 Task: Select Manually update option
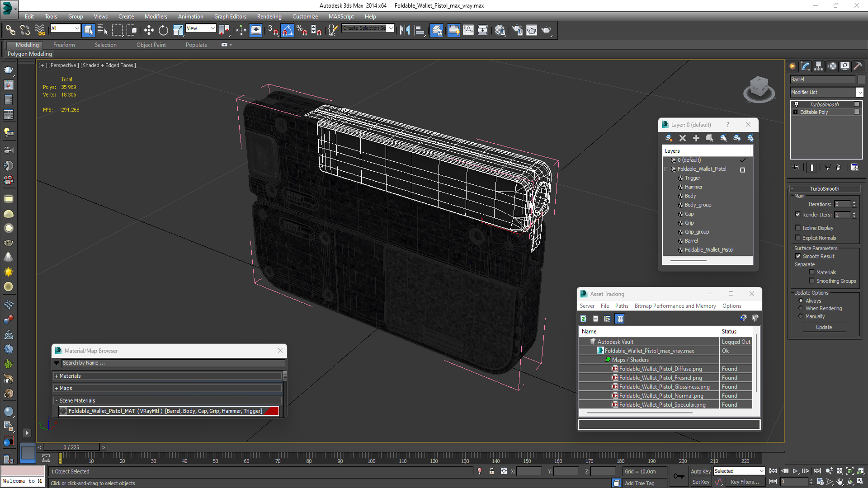801,316
